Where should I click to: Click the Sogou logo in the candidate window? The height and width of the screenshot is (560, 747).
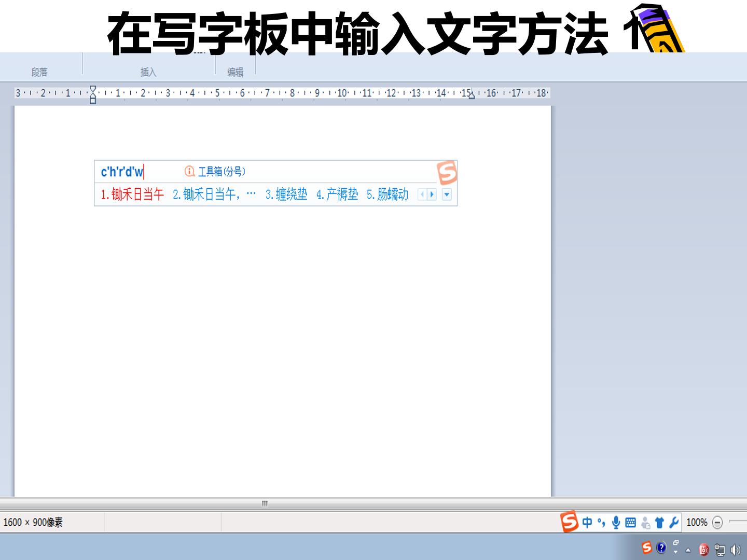[x=447, y=172]
